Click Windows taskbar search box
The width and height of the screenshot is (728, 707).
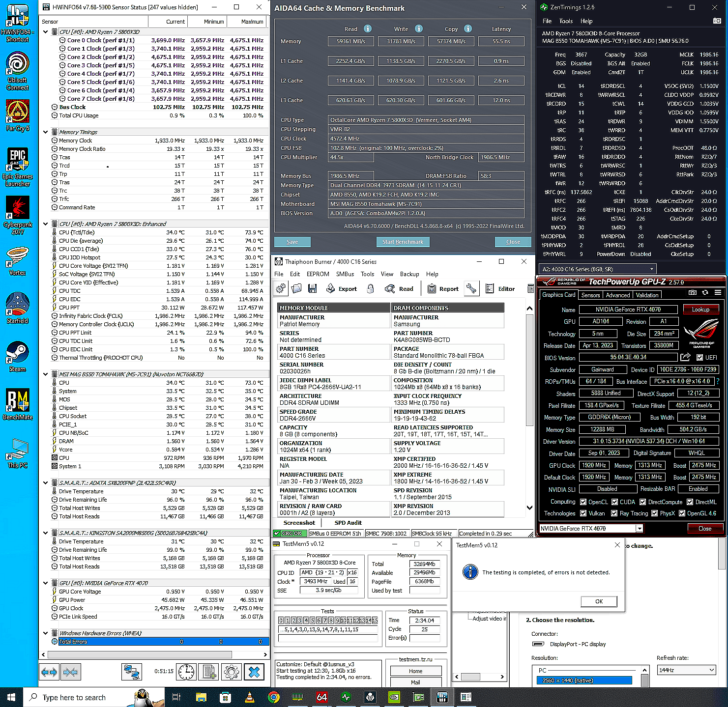click(x=93, y=697)
